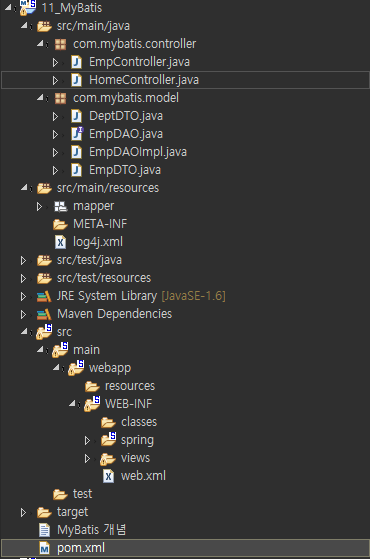Click the mapper package icon
370x559 pixels.
coord(60,206)
